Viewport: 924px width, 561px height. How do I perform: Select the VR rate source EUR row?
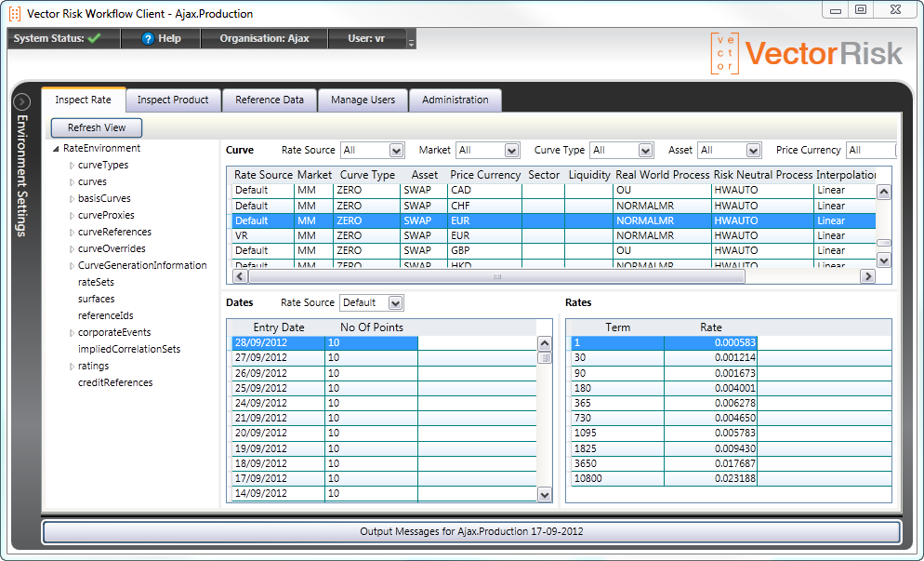553,235
